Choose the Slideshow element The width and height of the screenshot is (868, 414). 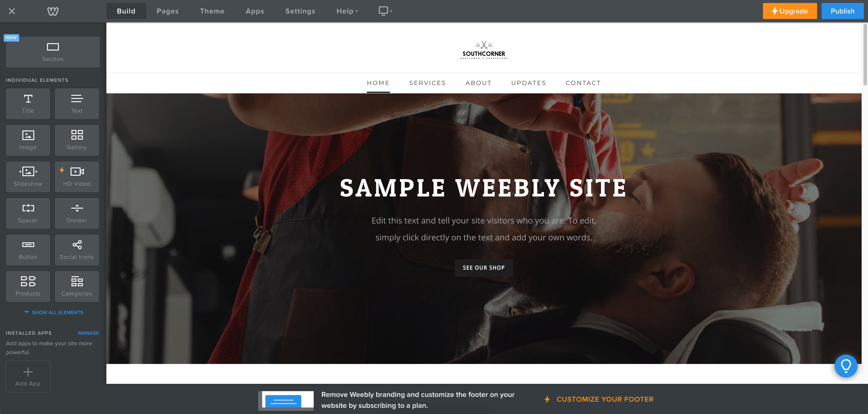click(x=28, y=177)
